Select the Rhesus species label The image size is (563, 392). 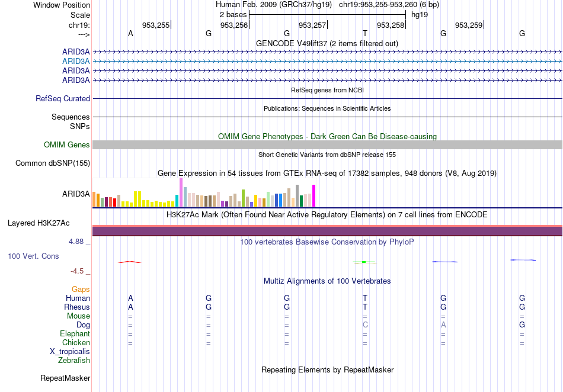[77, 307]
